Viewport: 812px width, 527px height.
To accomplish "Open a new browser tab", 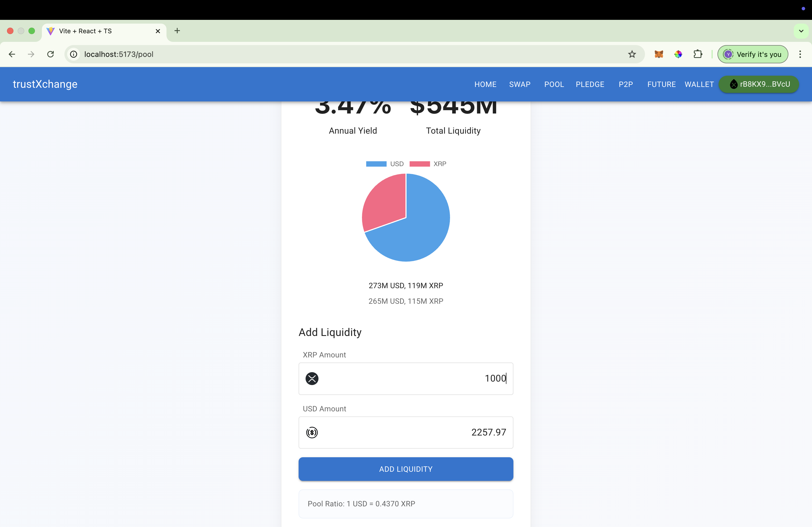I will [x=177, y=31].
